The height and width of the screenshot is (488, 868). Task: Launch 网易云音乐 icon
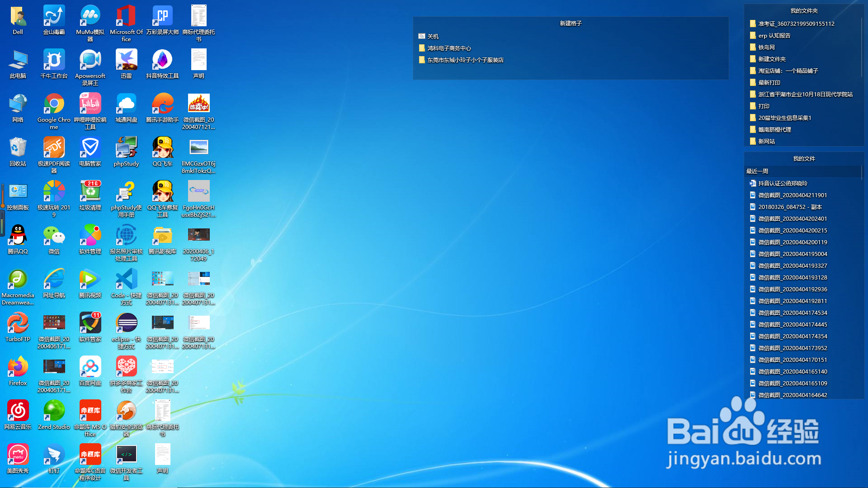[18, 411]
